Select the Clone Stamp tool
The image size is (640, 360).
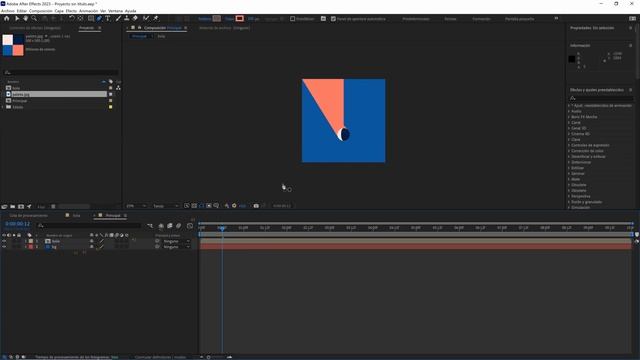(x=127, y=18)
